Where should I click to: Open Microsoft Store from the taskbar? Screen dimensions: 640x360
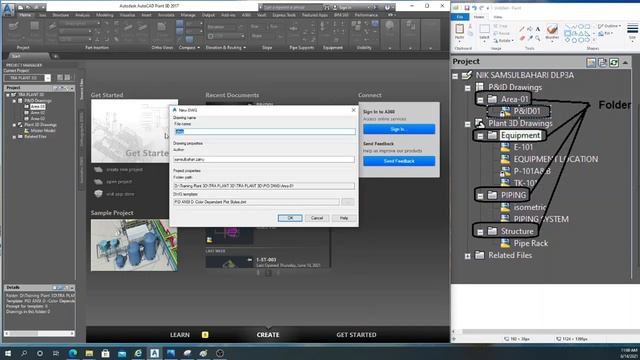coord(105,353)
